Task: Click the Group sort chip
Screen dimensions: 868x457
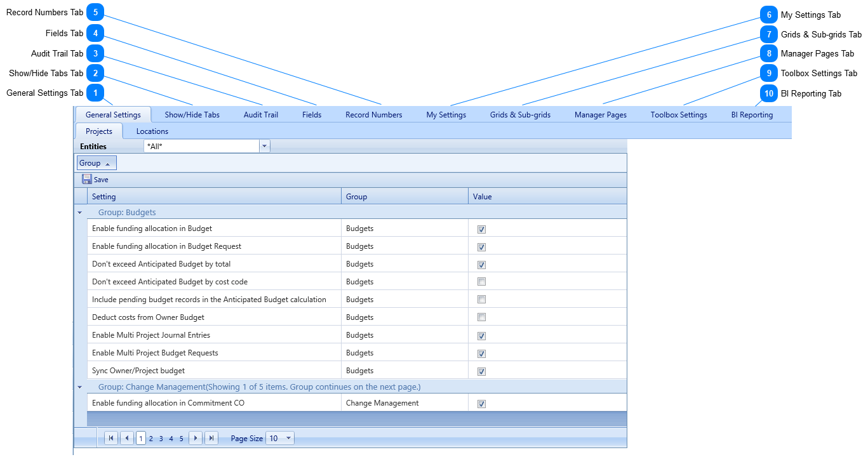Action: click(x=97, y=163)
